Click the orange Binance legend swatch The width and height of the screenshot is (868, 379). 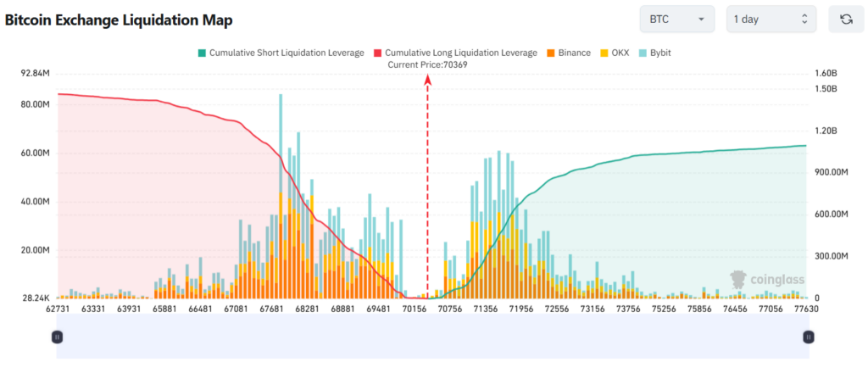[550, 53]
